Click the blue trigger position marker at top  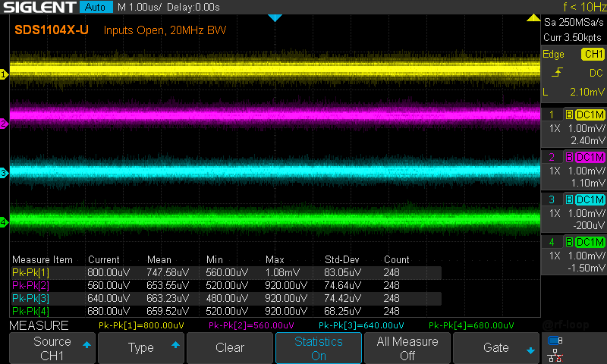275,17
